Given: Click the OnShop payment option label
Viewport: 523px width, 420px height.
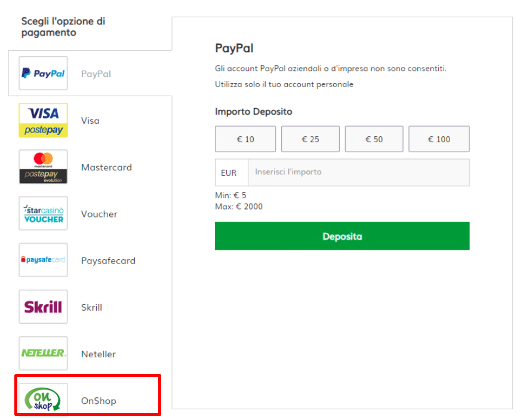Looking at the screenshot, I should (99, 401).
